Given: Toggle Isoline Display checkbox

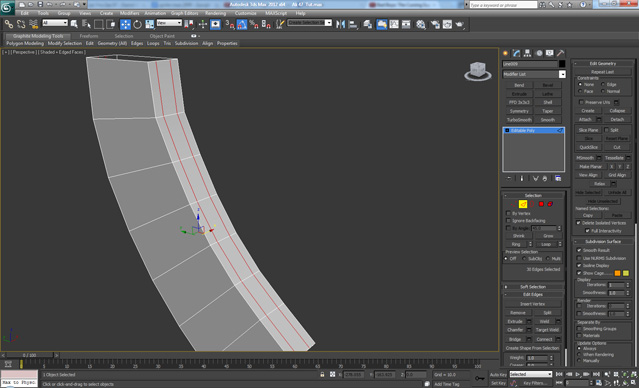Looking at the screenshot, I should click(579, 265).
